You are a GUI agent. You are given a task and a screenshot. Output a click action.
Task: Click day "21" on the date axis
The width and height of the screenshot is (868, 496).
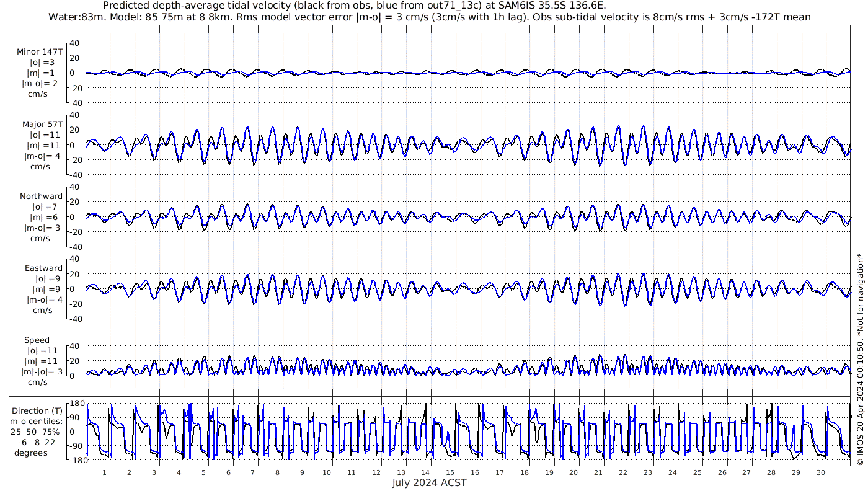pyautogui.click(x=598, y=472)
